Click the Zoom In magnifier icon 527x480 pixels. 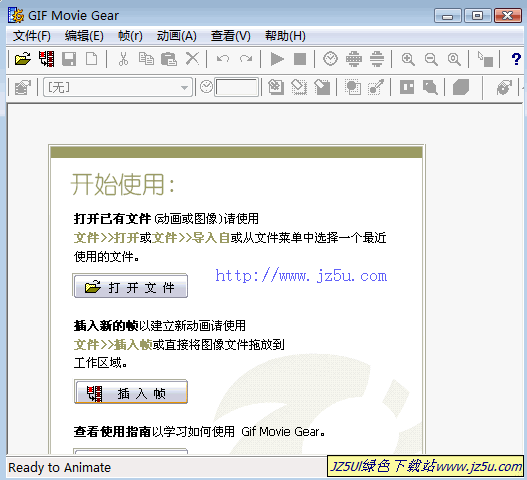(408, 59)
